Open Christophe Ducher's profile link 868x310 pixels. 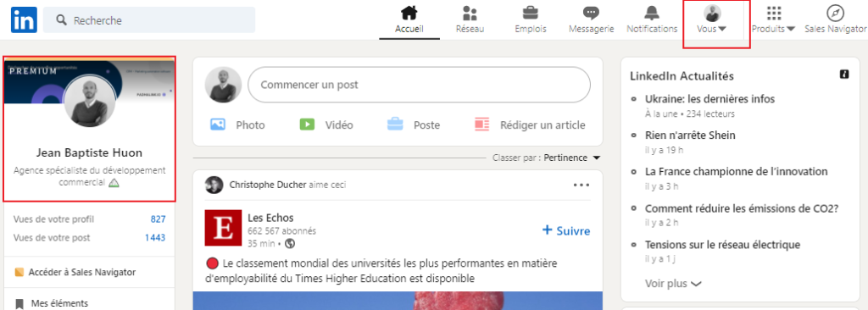pos(267,185)
